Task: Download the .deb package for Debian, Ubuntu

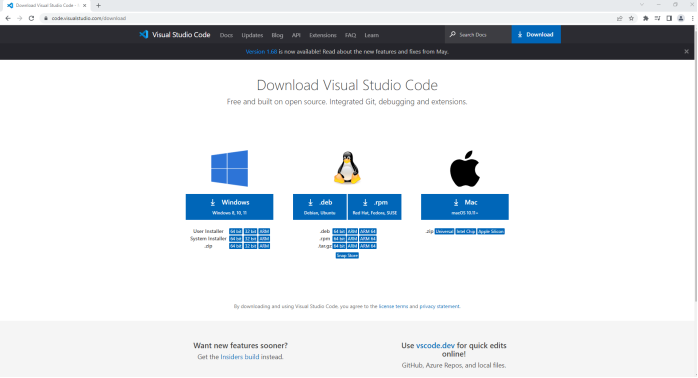Action: [x=320, y=207]
